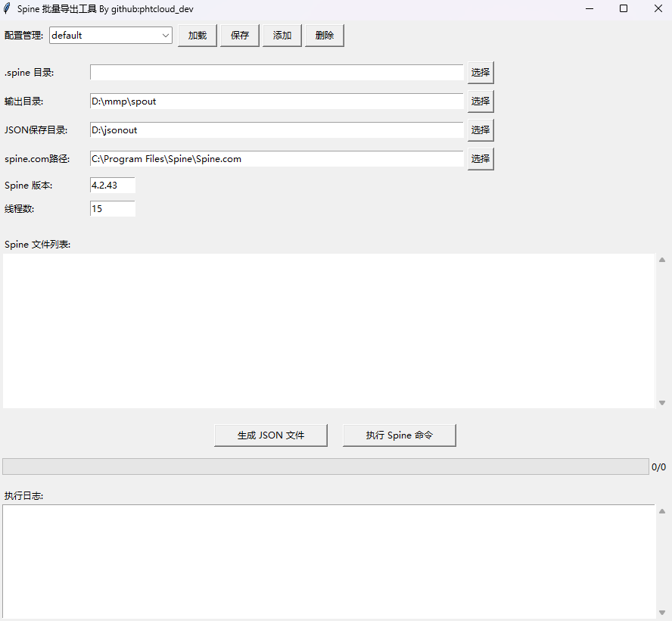Click the feather app icon in title bar
672x621 pixels.
[x=7, y=8]
